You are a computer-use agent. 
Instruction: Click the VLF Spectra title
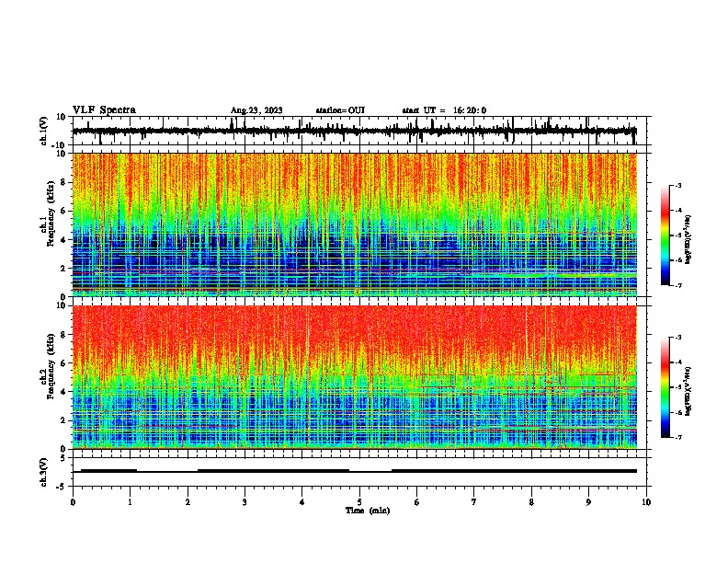104,110
